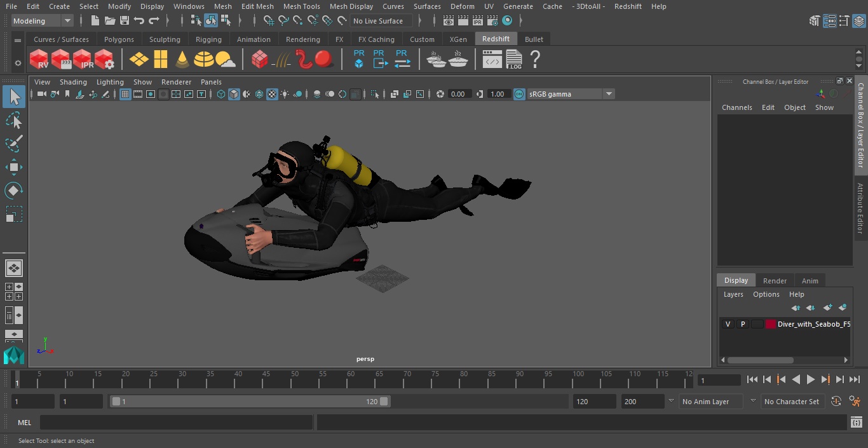Open the Redshift menu in menu bar
The height and width of the screenshot is (448, 868).
628,6
